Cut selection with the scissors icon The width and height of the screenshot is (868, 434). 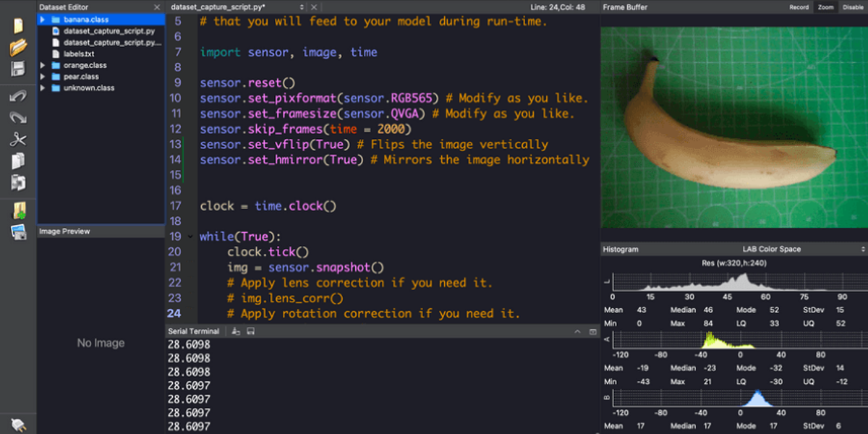click(x=18, y=140)
